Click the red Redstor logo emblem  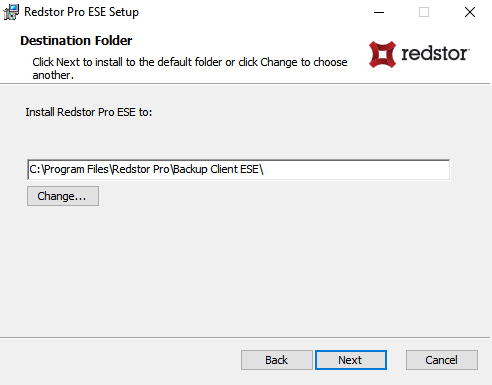click(382, 54)
